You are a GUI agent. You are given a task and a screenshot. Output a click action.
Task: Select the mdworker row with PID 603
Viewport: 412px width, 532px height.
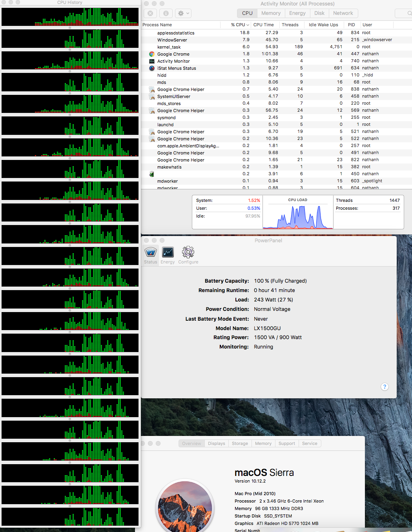point(277,181)
